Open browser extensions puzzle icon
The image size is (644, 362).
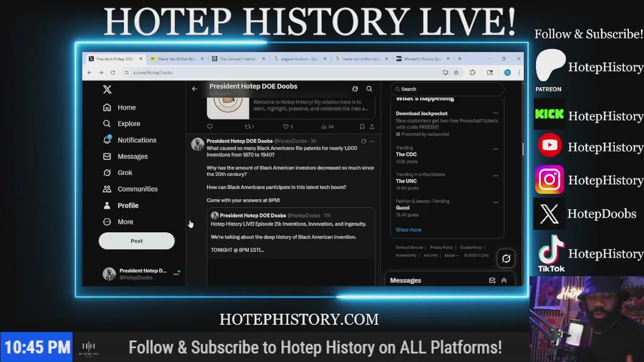coord(472,72)
